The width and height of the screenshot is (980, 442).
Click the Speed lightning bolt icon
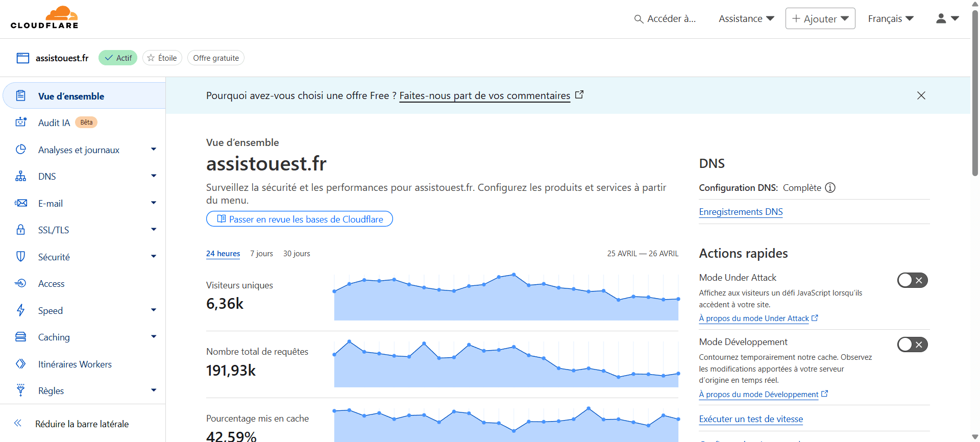[21, 310]
